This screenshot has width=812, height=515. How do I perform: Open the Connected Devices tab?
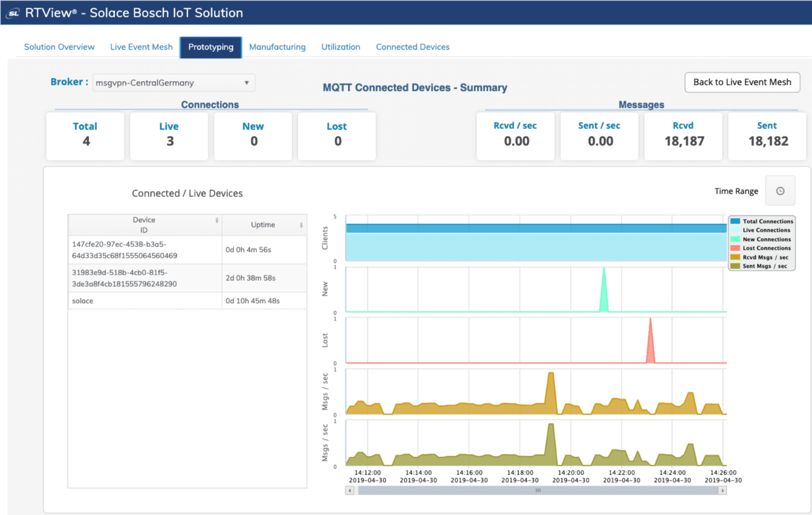413,47
